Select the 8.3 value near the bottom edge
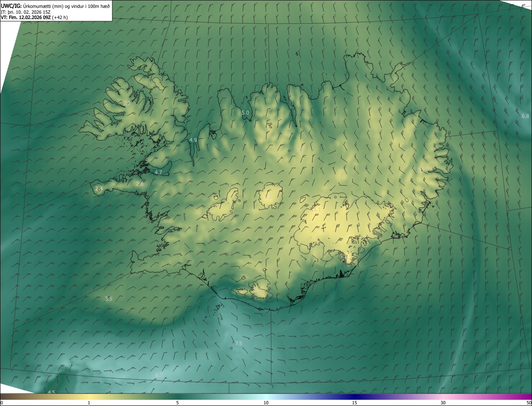 click(159, 375)
